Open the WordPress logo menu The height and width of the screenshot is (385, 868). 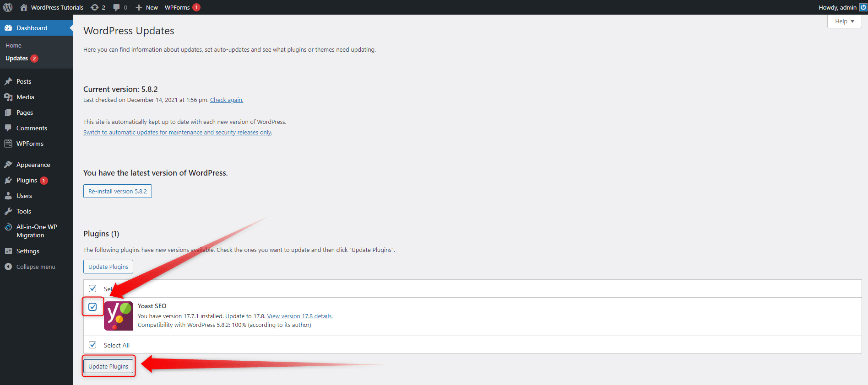[x=8, y=7]
